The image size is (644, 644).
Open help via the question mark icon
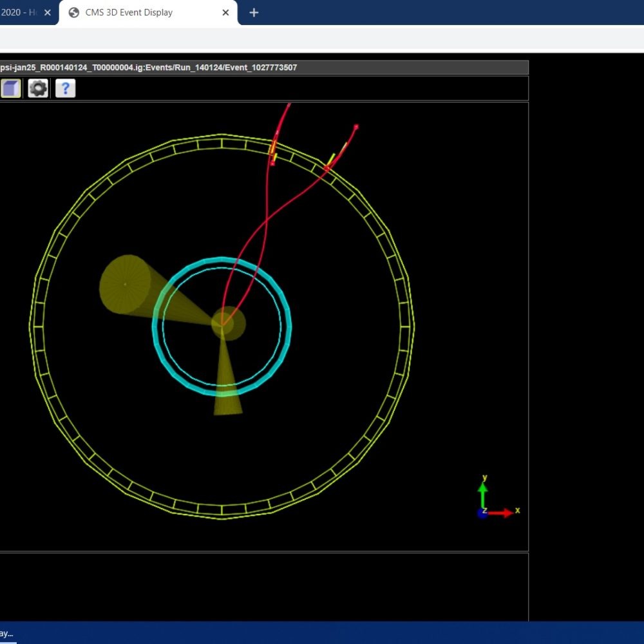coord(65,88)
